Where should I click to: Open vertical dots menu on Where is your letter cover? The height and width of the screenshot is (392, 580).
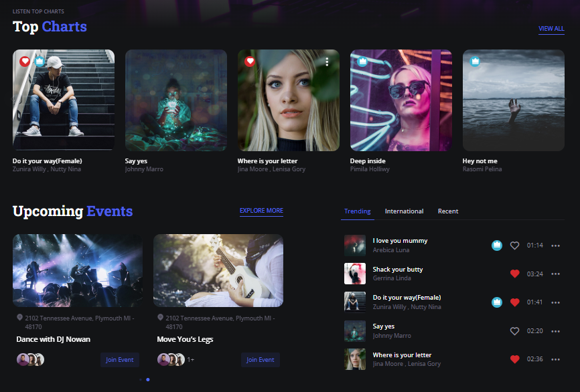pyautogui.click(x=327, y=62)
